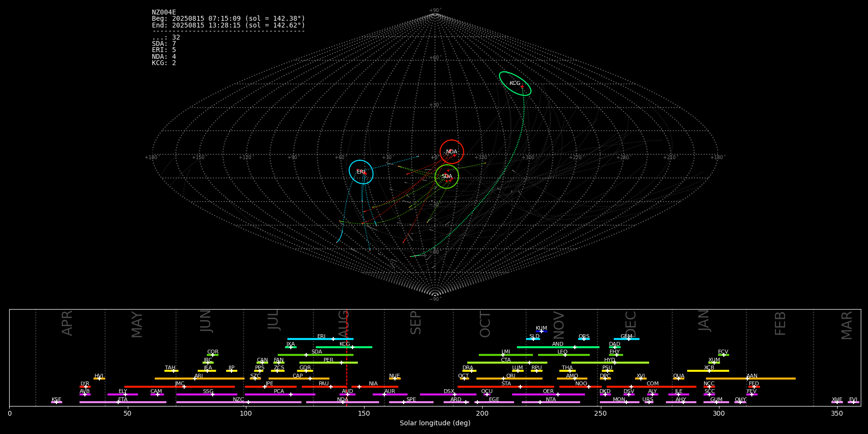Click the red JMC shower bar
The image size is (868, 434).
(x=179, y=387)
